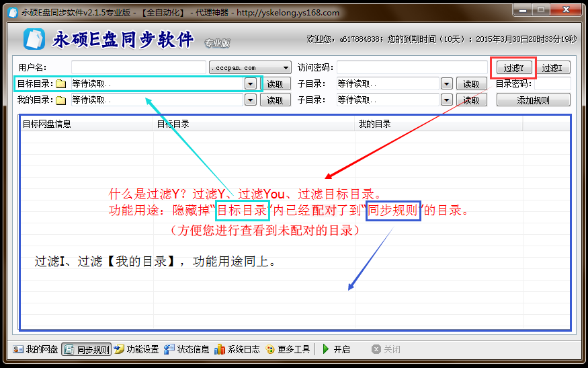Show the 状态信息 panel

tap(187, 349)
